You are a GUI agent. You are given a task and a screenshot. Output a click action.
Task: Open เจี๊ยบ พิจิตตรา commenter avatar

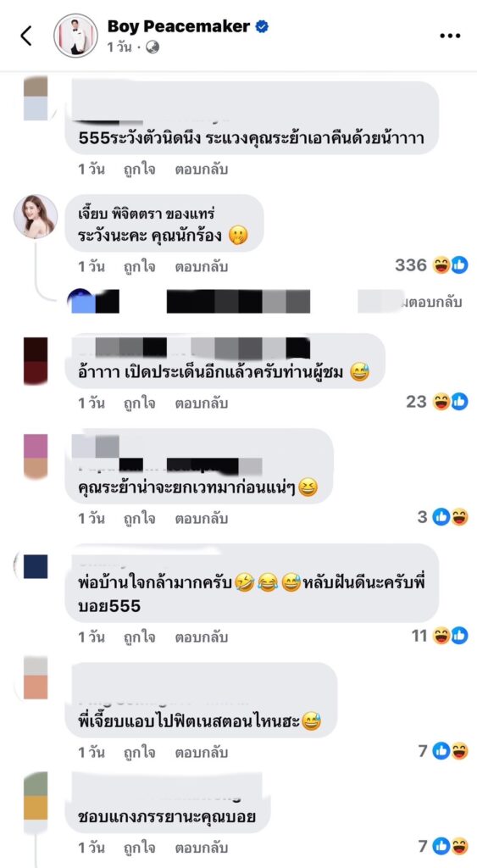tap(36, 216)
